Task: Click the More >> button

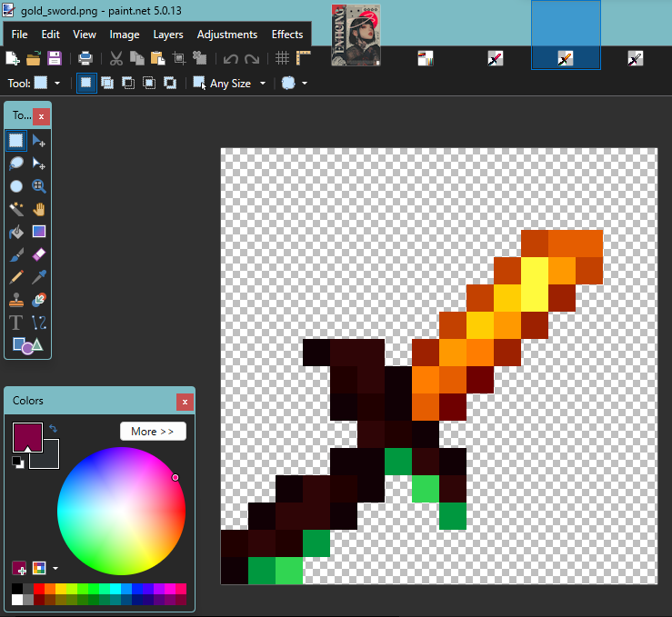Action: pyautogui.click(x=153, y=431)
